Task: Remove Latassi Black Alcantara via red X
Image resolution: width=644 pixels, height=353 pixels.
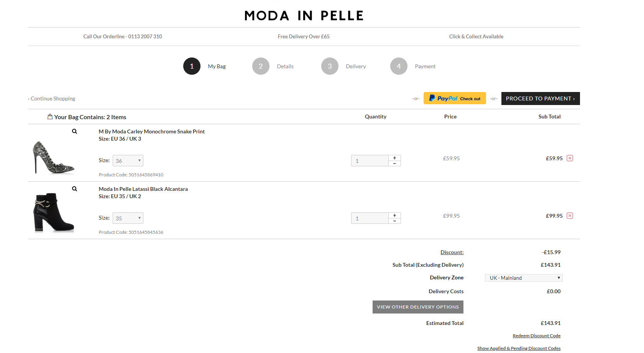Action: [570, 215]
